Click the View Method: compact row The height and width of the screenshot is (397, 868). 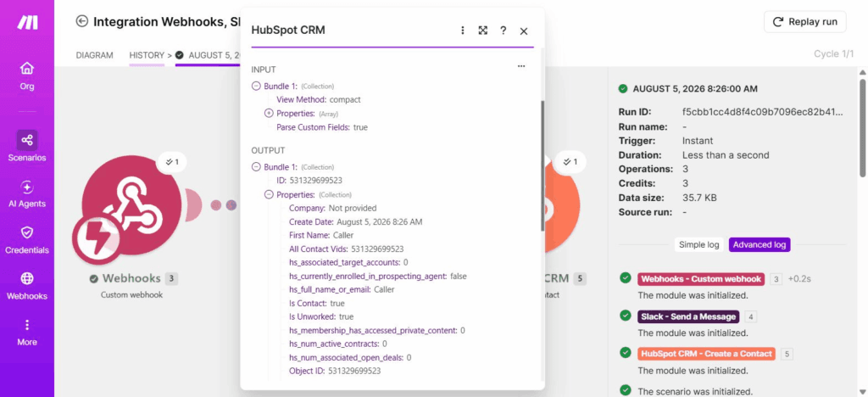319,99
